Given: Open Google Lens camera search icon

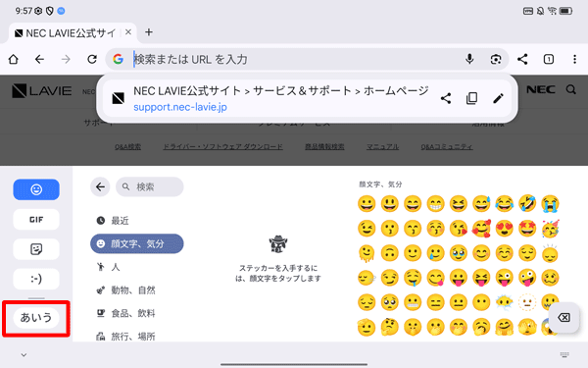Looking at the screenshot, I should click(496, 59).
